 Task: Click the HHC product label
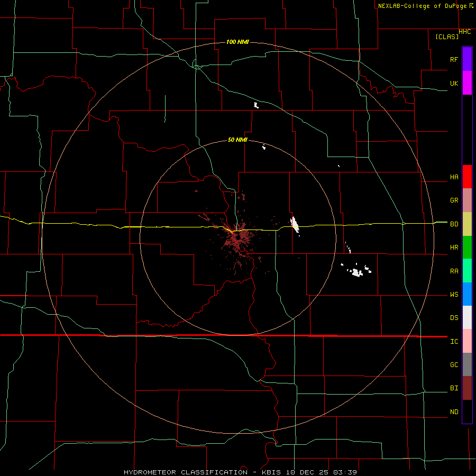(x=464, y=32)
